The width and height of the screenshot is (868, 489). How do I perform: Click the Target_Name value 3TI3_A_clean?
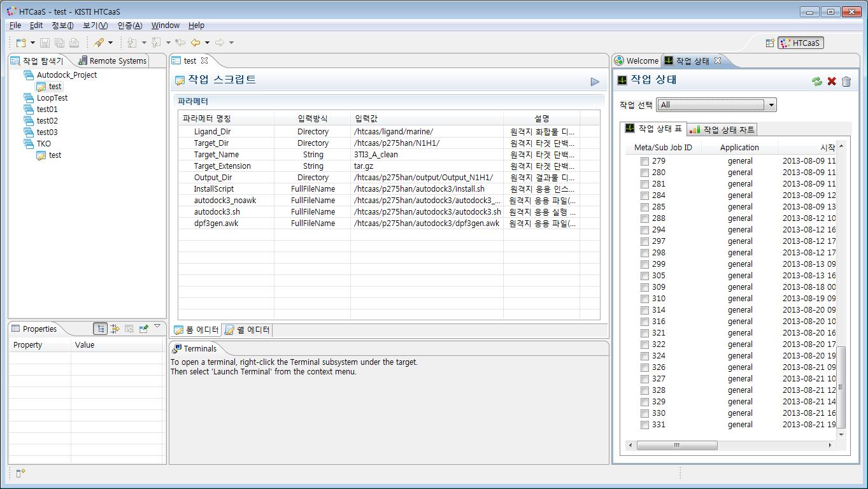(376, 155)
